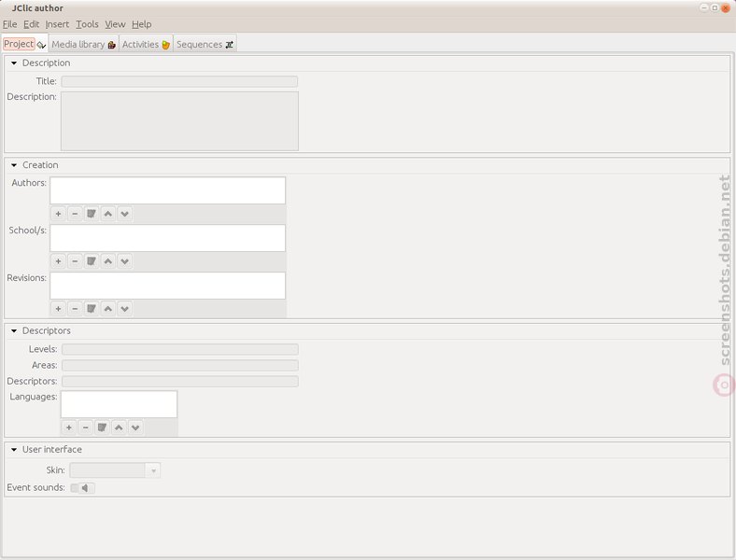Collapse the Description section
Image resolution: width=736 pixels, height=560 pixels.
[x=14, y=63]
